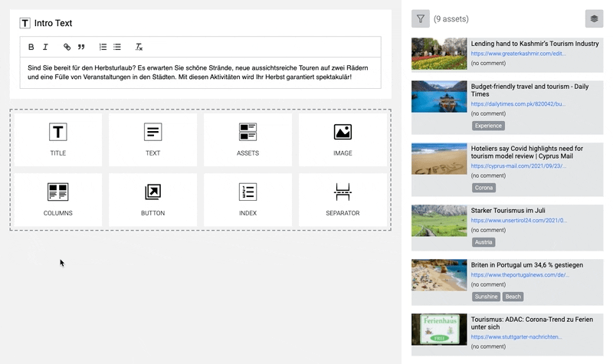Click the Portugal beach cliffs thumbnail
Viewport: 613px width, 364px height.
(439, 275)
